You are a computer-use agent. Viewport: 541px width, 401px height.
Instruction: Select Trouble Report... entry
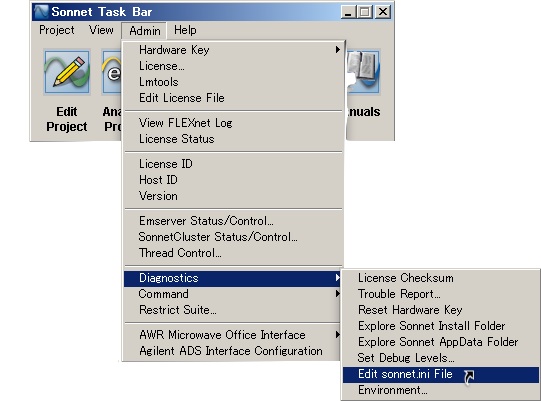[x=441, y=294]
